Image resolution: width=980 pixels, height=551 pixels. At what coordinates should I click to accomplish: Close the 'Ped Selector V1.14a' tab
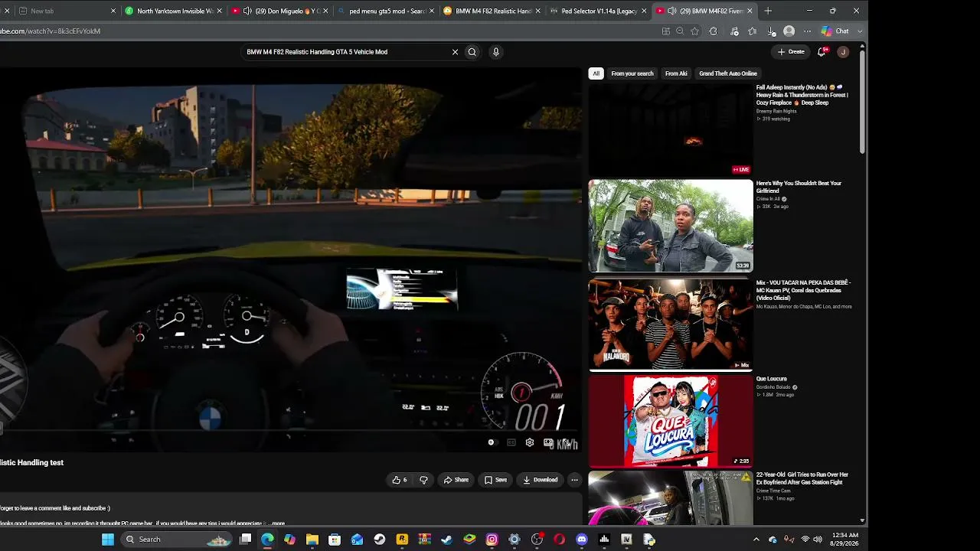pos(644,11)
